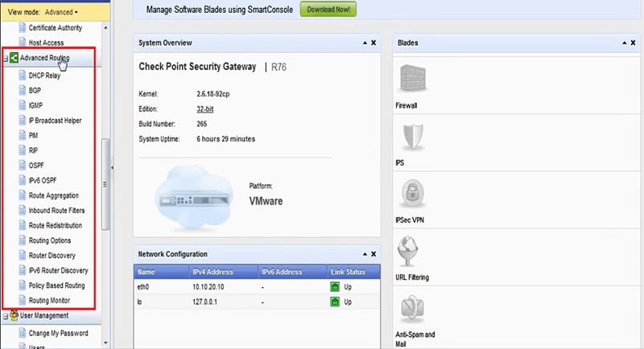Open the IPSec VPN padlock icon
The image size is (644, 349).
point(412,194)
